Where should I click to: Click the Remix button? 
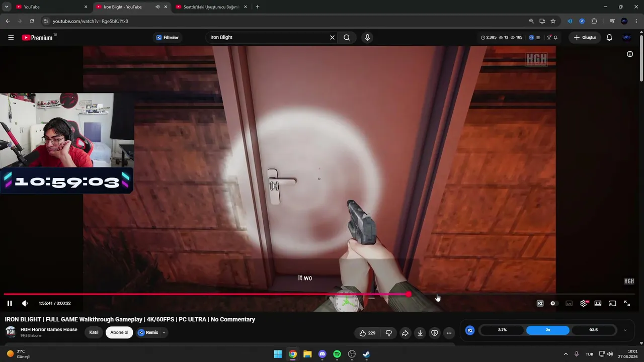(x=148, y=332)
